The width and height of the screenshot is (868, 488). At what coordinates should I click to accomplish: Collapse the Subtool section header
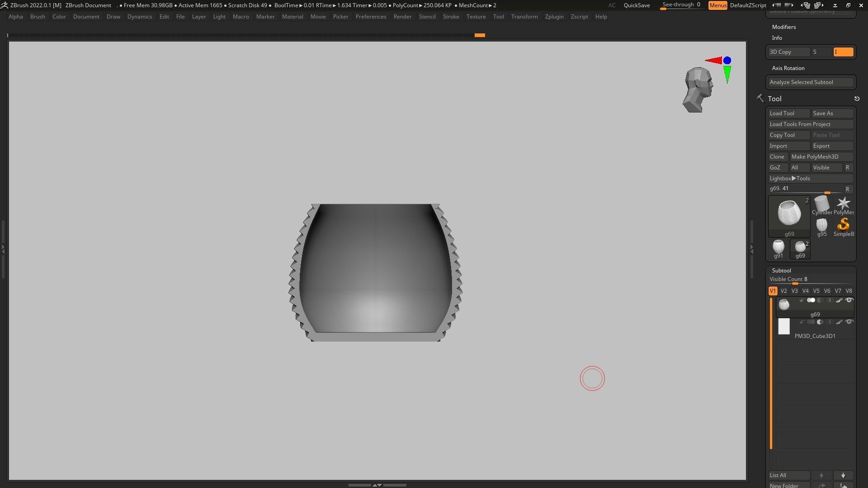click(781, 270)
